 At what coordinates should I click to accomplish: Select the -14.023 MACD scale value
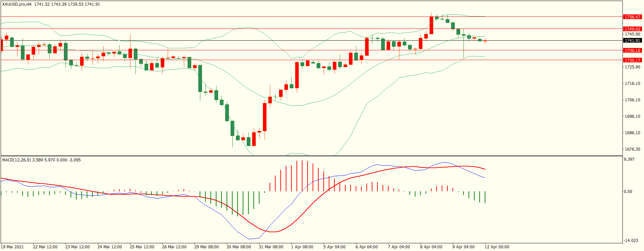(x=631, y=240)
